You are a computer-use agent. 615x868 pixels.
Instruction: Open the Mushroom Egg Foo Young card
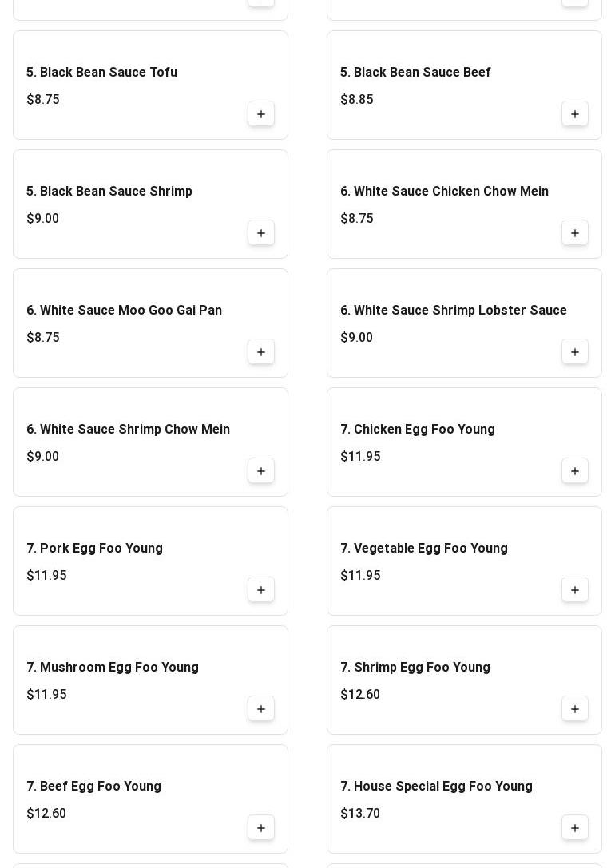pos(151,680)
